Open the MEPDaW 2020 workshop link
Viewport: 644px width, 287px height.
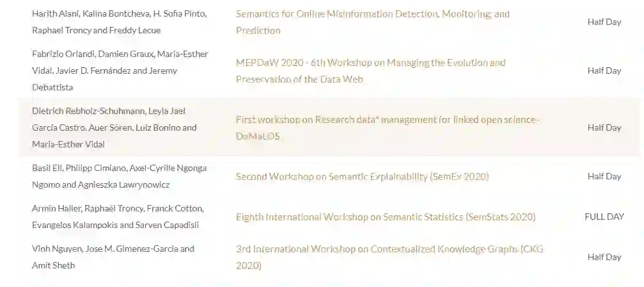tap(370, 63)
